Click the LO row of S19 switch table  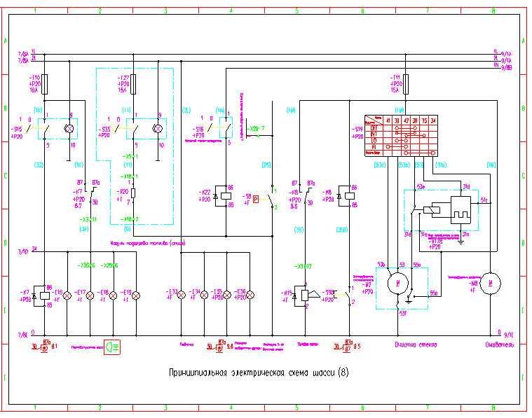pyautogui.click(x=401, y=141)
